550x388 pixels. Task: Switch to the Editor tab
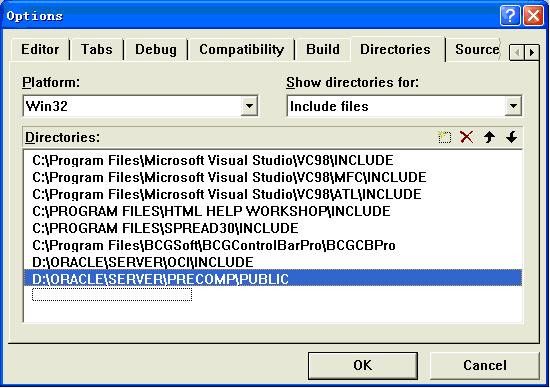pyautogui.click(x=40, y=49)
